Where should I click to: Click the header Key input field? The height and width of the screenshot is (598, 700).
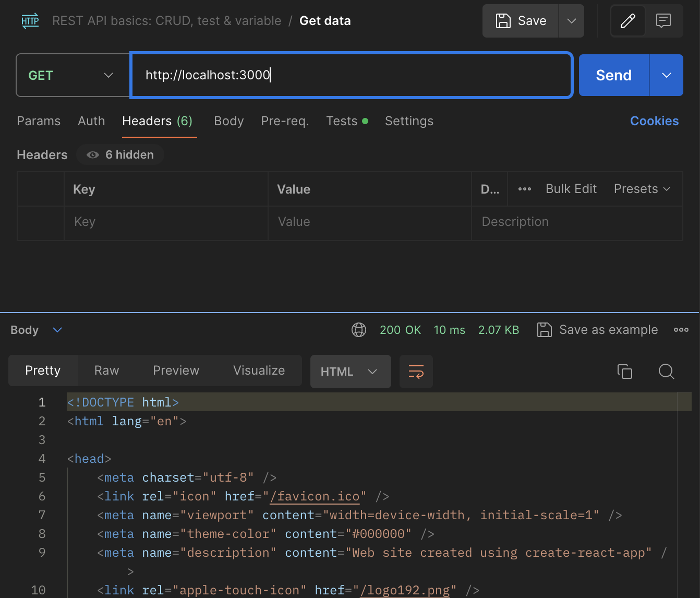coord(166,222)
